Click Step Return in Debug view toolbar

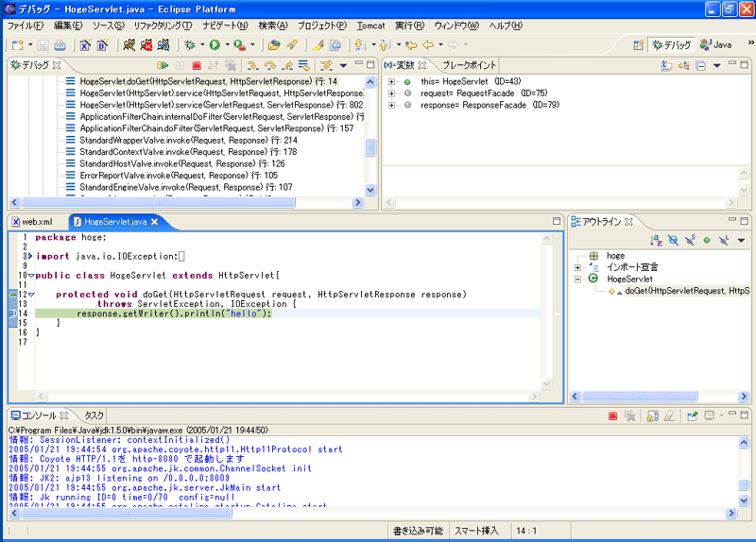click(x=287, y=65)
